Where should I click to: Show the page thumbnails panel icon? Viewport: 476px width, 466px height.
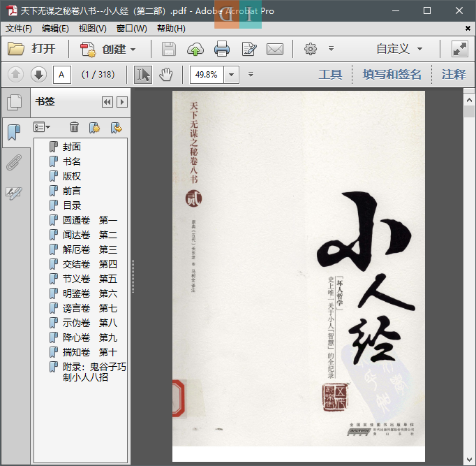[15, 103]
